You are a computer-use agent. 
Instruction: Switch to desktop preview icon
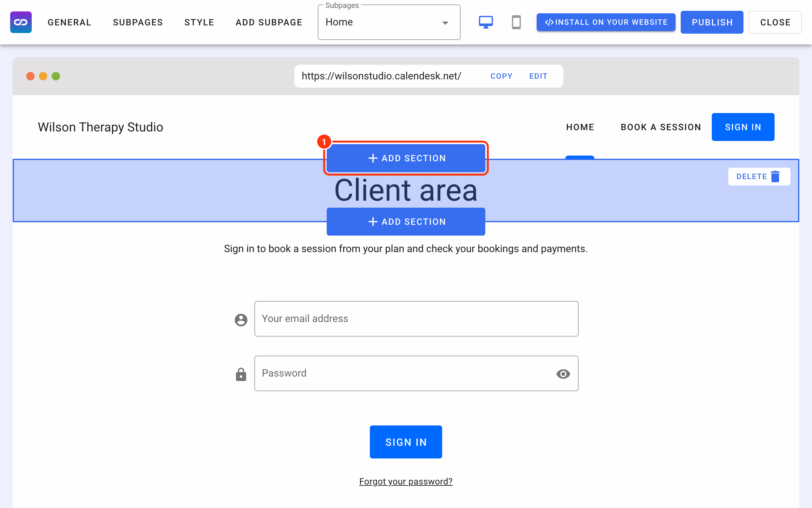(486, 22)
